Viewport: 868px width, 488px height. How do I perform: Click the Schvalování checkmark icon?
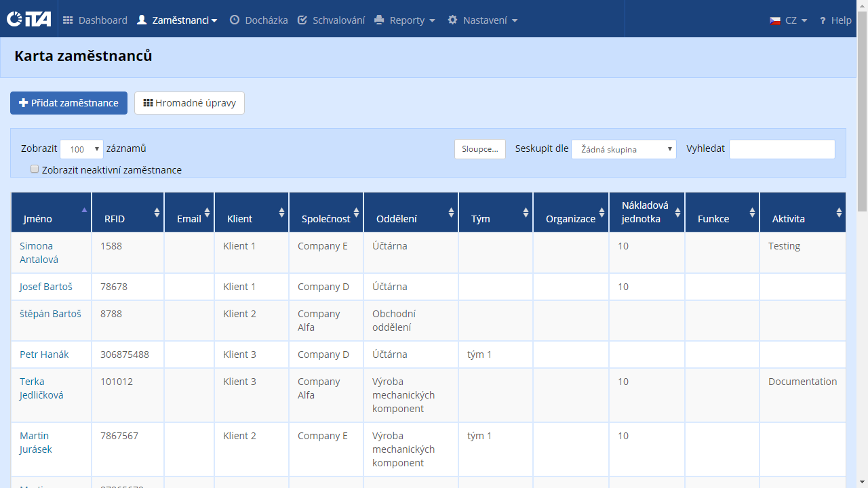pyautogui.click(x=302, y=20)
